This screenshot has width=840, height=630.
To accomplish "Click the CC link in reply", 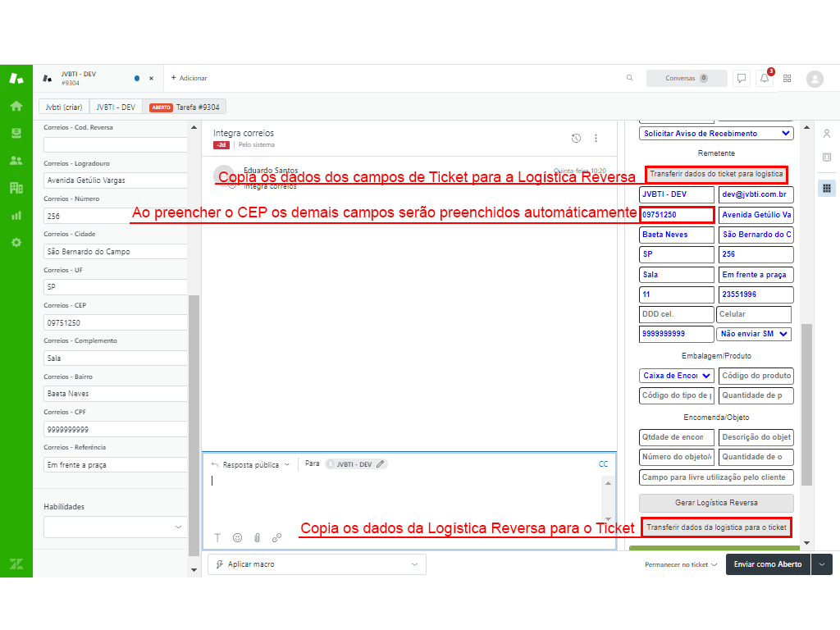I will tap(603, 464).
